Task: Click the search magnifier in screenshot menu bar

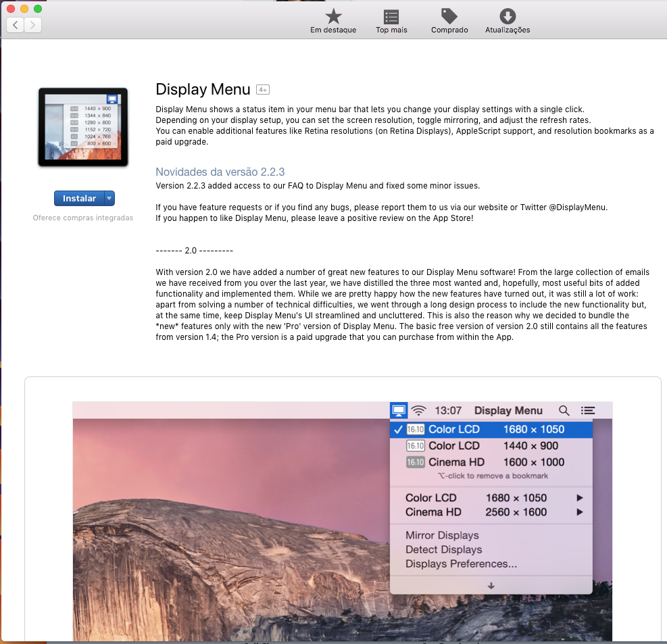Action: click(564, 410)
